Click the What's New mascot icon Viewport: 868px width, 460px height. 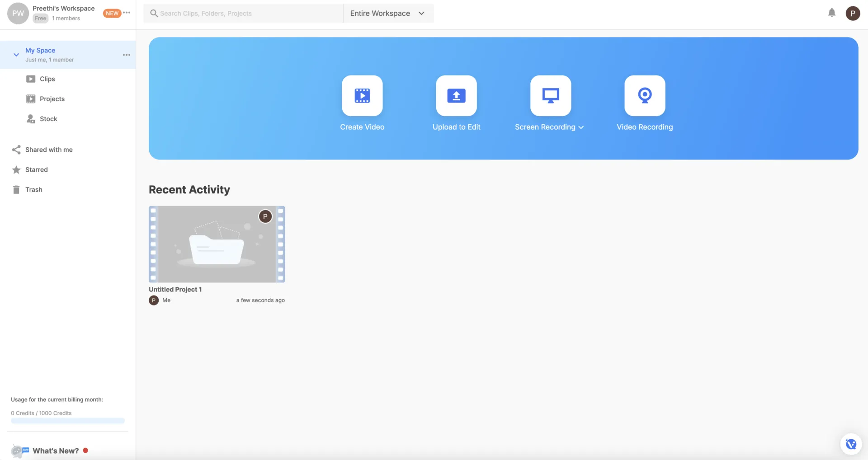tap(20, 451)
